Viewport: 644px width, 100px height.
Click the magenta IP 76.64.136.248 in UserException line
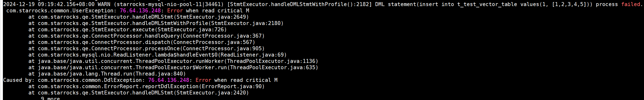click(x=140, y=11)
